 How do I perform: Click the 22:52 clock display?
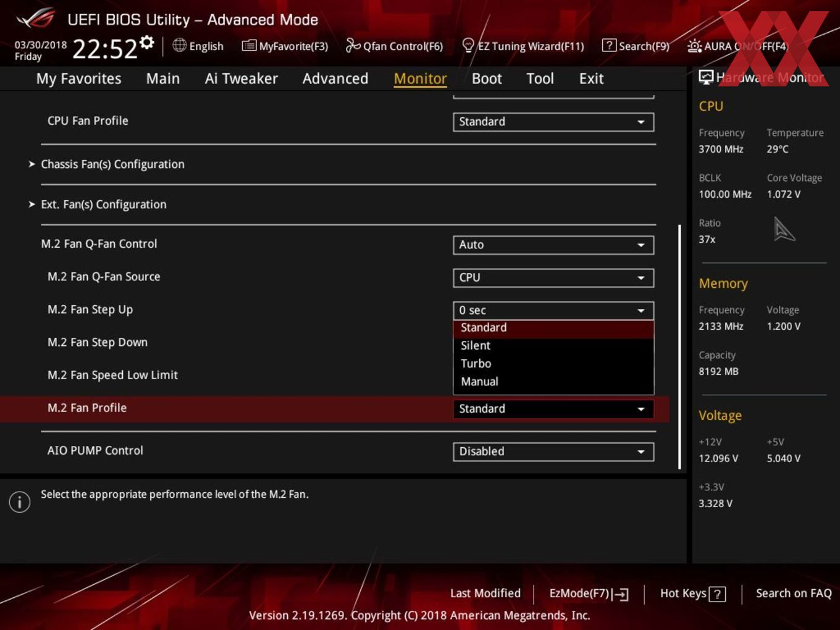click(105, 49)
